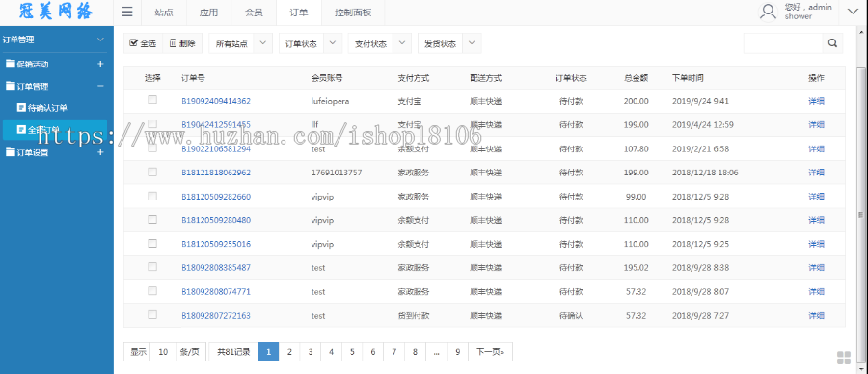Click the 195.02 total amount cell
The height and width of the screenshot is (374, 868).
tap(637, 268)
